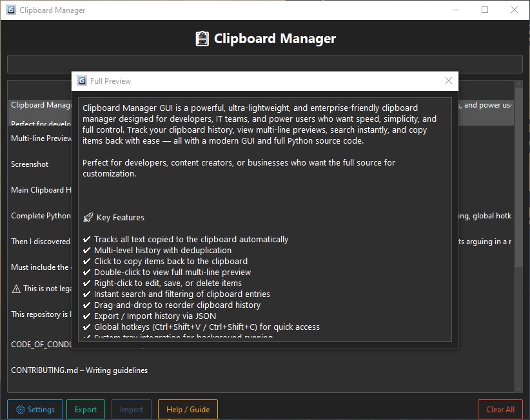Click the rocket icon beside Key Features
The image size is (530, 420).
[88, 218]
